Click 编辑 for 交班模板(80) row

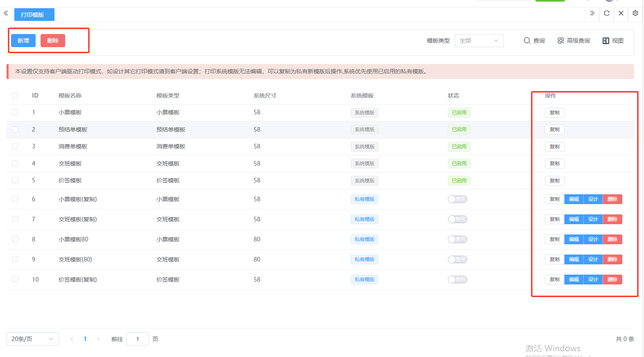574,259
